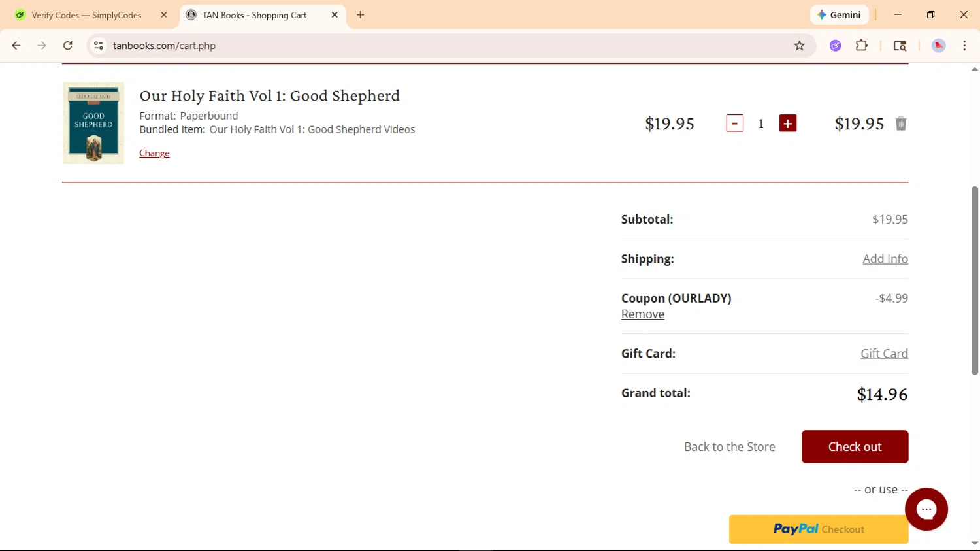Click the browser forward arrow
The width and height of the screenshot is (980, 551).
(42, 46)
